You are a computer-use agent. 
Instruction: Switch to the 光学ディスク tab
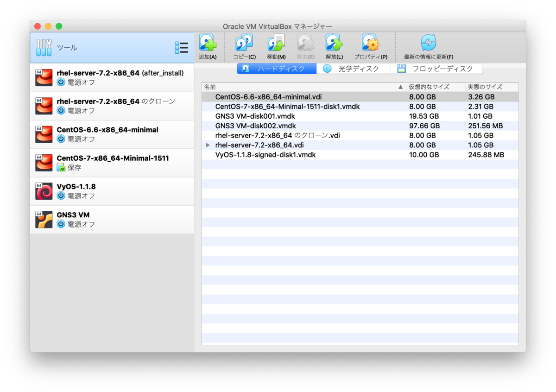pyautogui.click(x=354, y=69)
